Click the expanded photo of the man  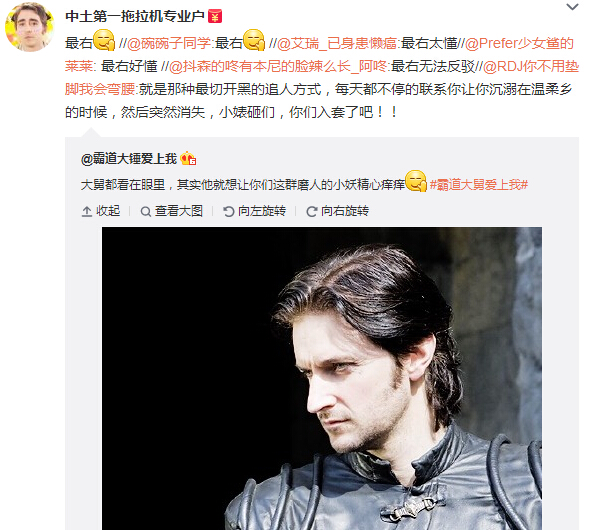[322, 378]
